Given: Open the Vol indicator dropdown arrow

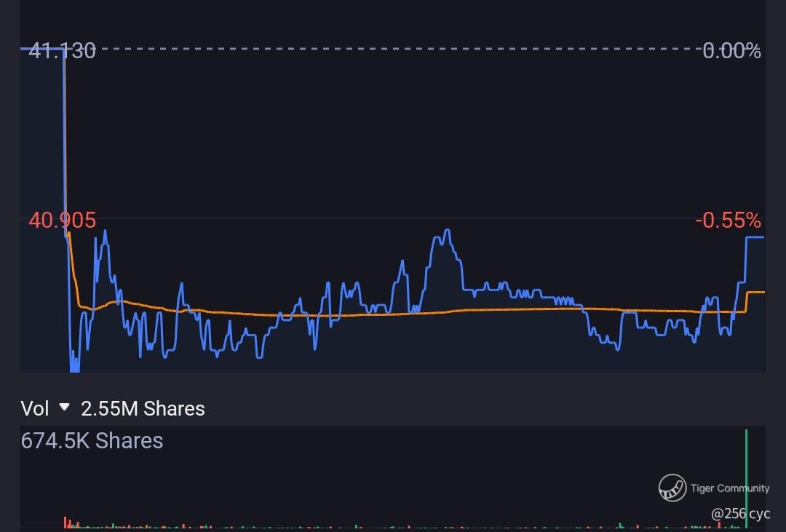Looking at the screenshot, I should (x=64, y=407).
